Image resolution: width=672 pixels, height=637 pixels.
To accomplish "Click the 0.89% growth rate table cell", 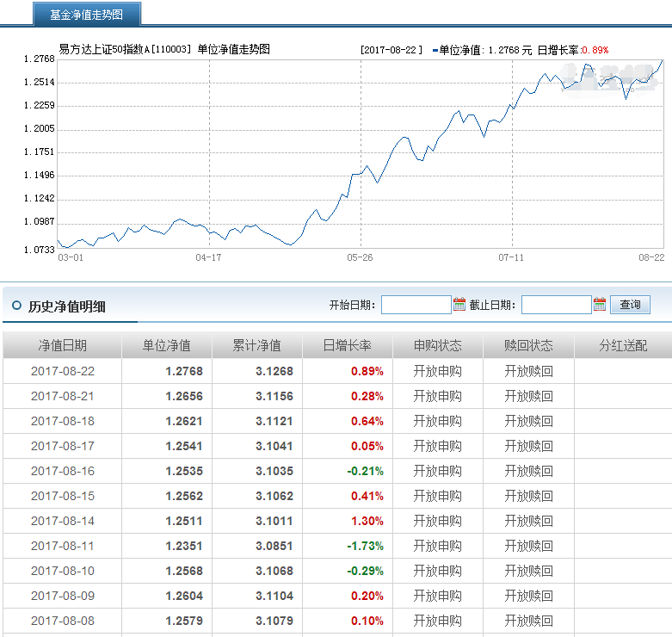I will (x=367, y=371).
